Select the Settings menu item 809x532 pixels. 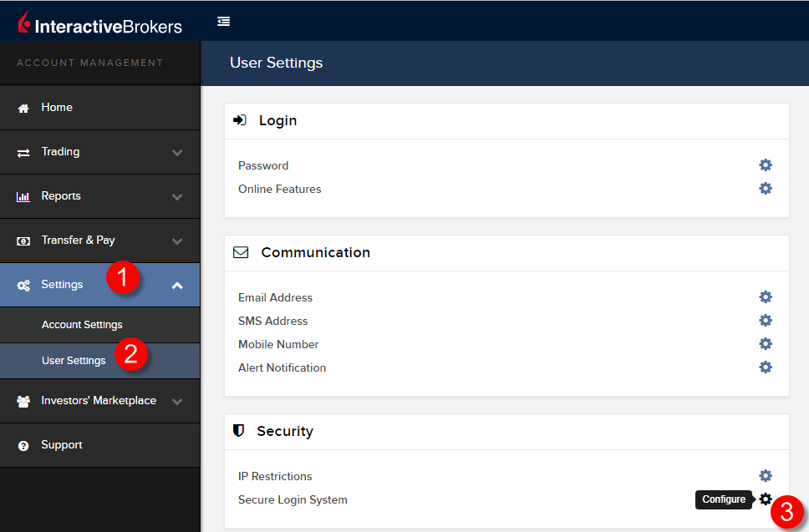(x=100, y=285)
